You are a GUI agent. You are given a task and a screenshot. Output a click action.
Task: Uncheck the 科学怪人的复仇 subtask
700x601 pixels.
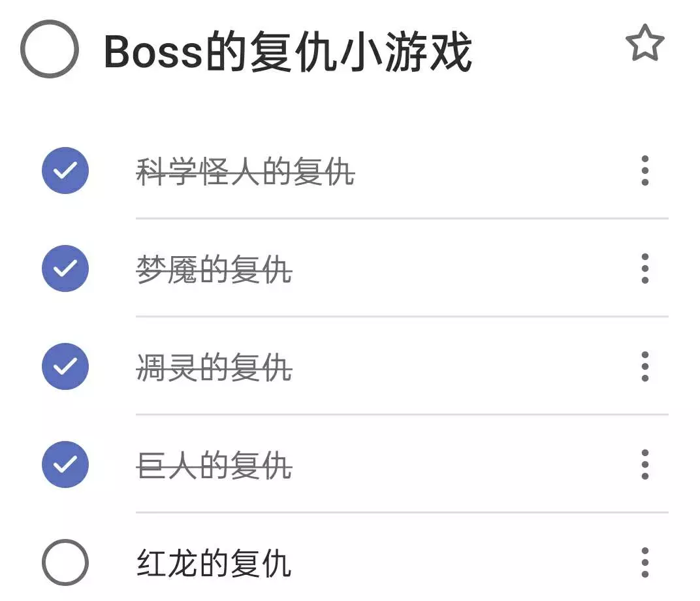[x=65, y=171]
